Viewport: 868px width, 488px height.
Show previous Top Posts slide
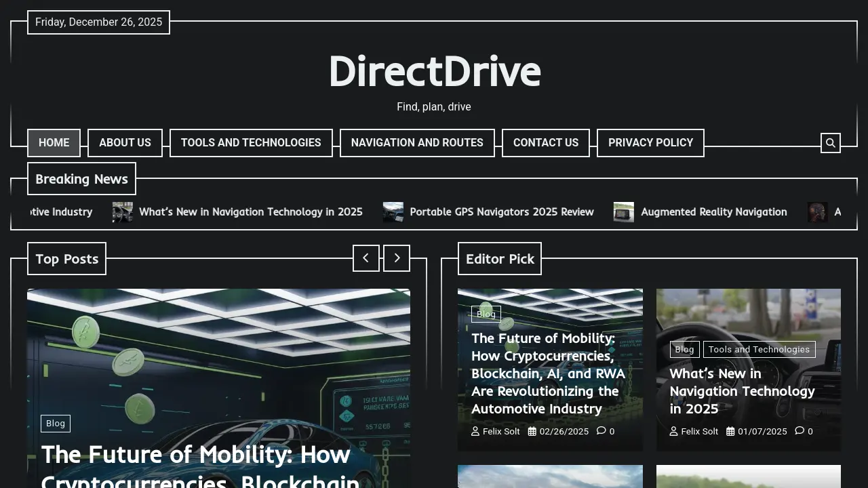(366, 258)
